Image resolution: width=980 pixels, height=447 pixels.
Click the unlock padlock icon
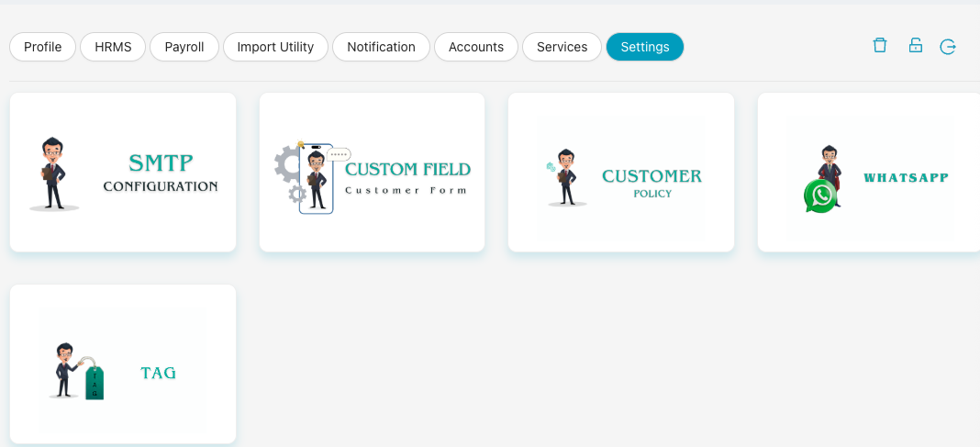pos(916,46)
